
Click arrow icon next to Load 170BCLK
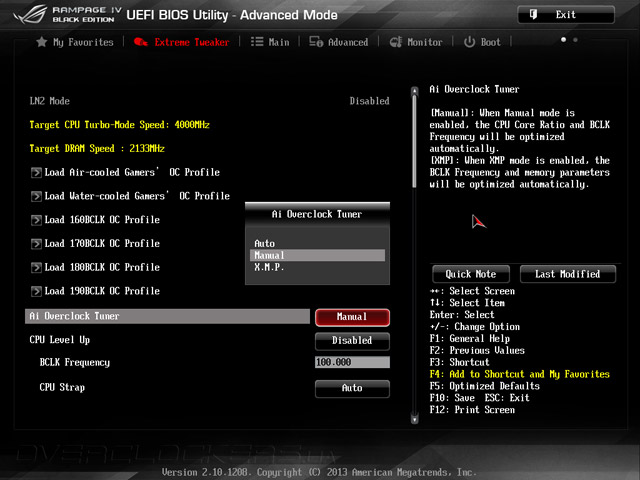[x=36, y=244]
